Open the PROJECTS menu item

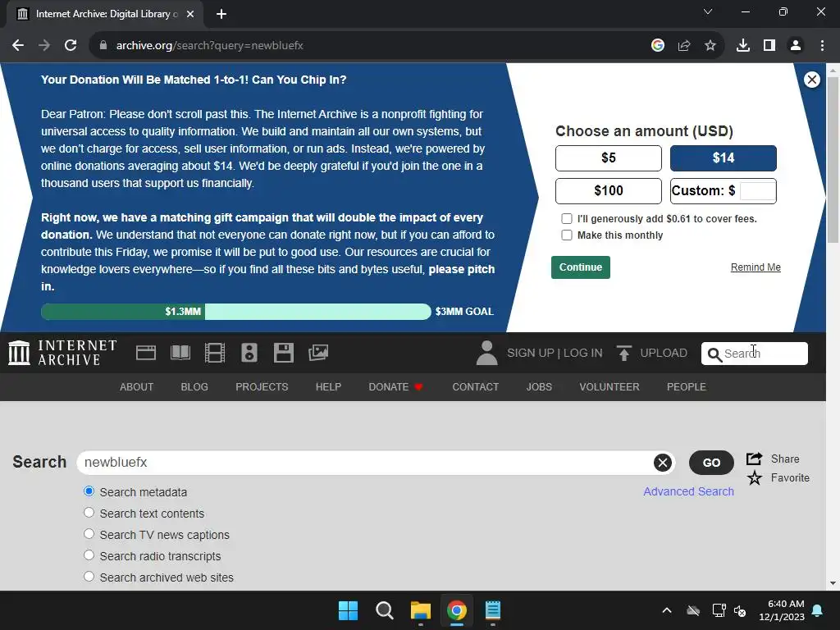[262, 387]
